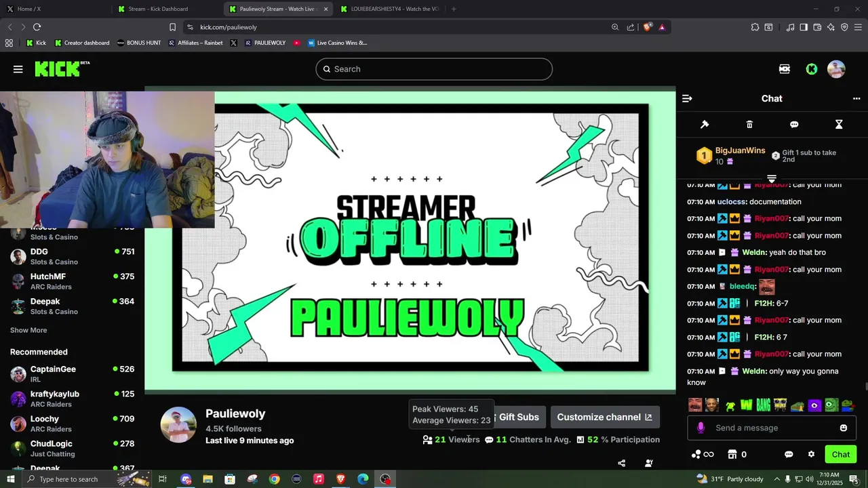Open the music playlist icon in toolbar
Screen dimensions: 868x488
tap(790, 27)
